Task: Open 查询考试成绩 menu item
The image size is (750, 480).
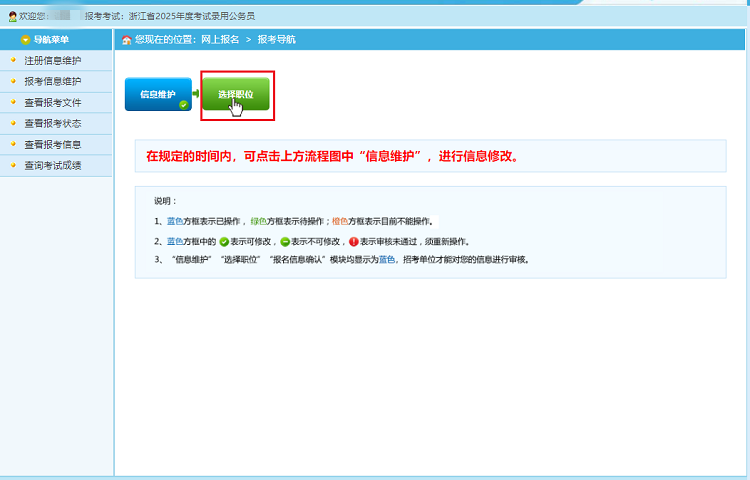Action: point(53,165)
